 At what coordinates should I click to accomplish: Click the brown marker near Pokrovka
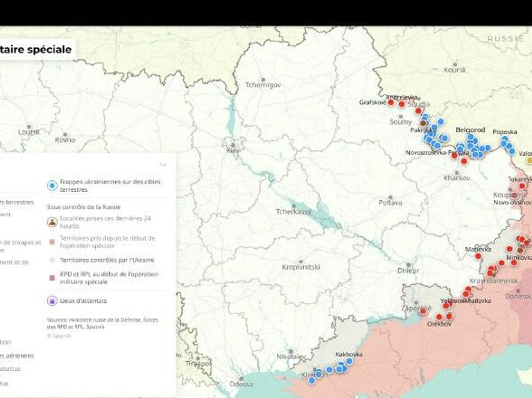[x=423, y=123]
